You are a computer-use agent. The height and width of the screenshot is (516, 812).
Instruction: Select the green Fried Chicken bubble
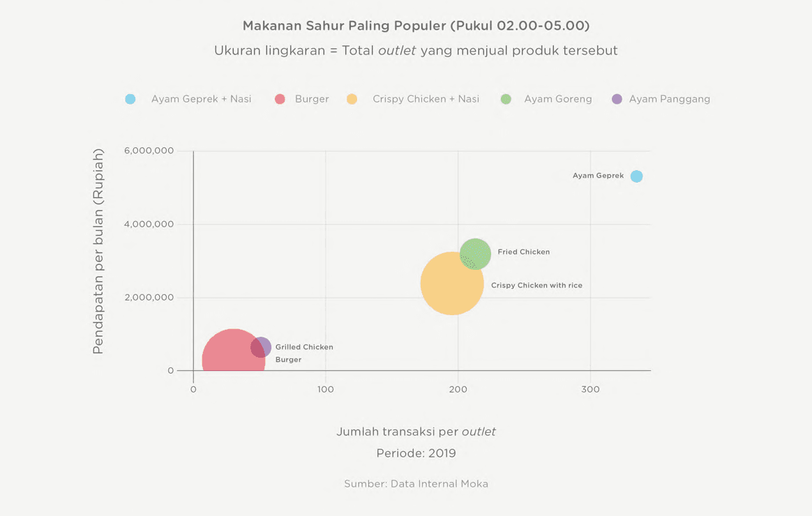click(478, 252)
